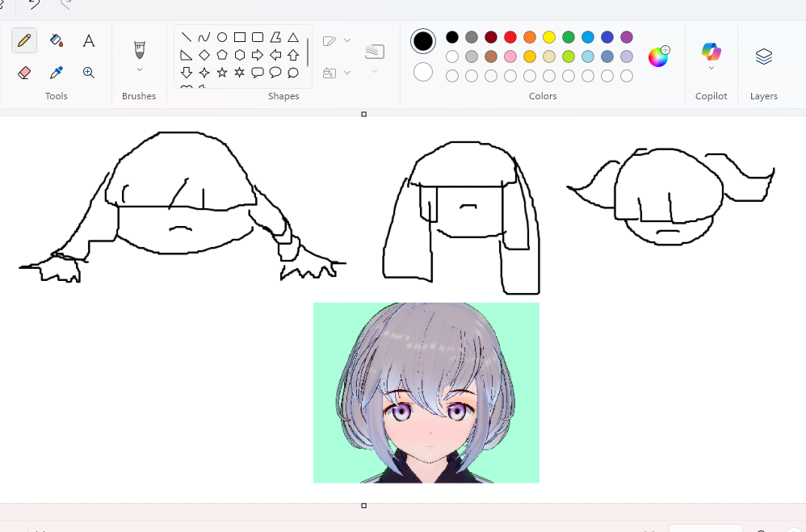Viewport: 806px width, 532px height.
Task: Pick the orange palette swatch
Action: click(x=530, y=37)
